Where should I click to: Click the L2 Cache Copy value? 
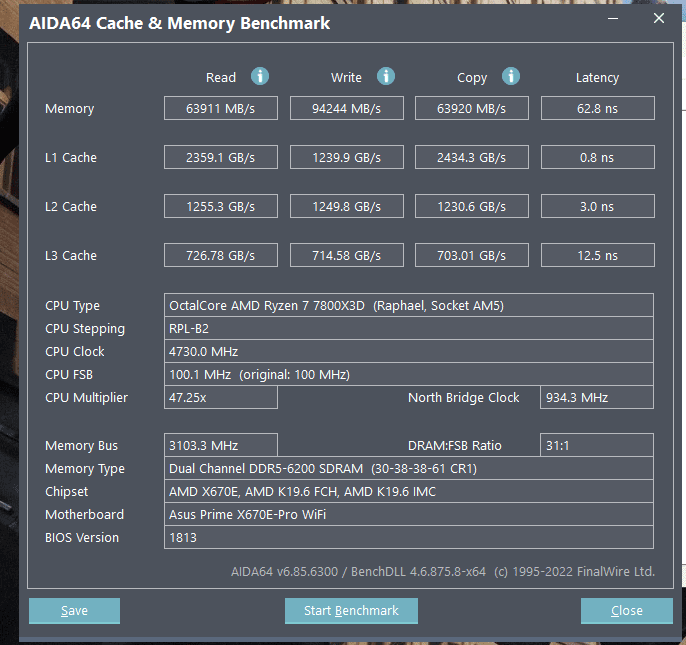coord(472,206)
